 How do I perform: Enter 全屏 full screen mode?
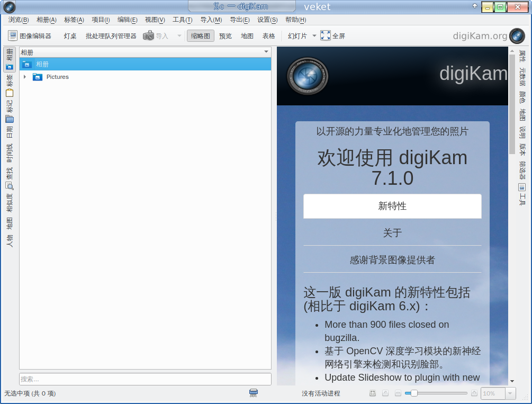click(x=332, y=35)
